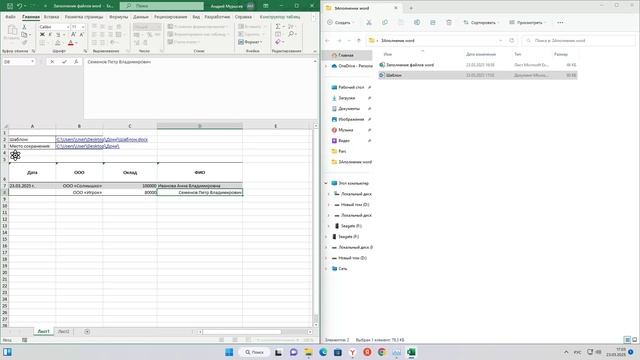Switch to the second worksheet tab
Screen dimensions: 640x360
[x=64, y=331]
